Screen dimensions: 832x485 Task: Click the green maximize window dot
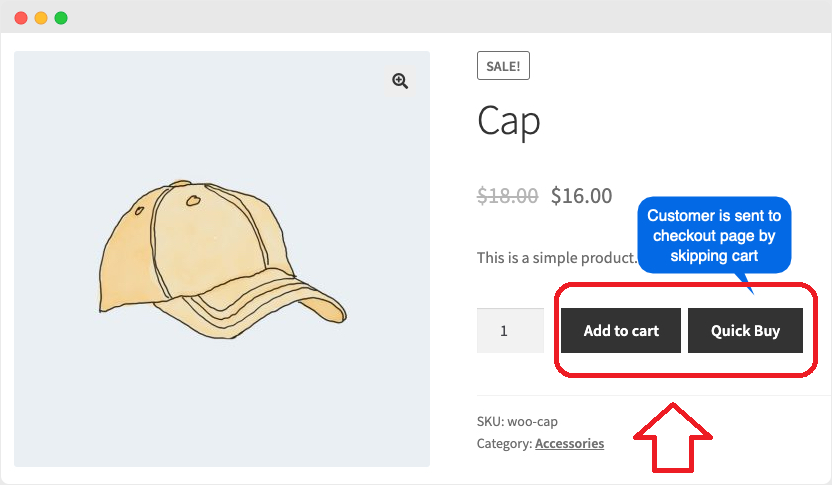[x=61, y=18]
